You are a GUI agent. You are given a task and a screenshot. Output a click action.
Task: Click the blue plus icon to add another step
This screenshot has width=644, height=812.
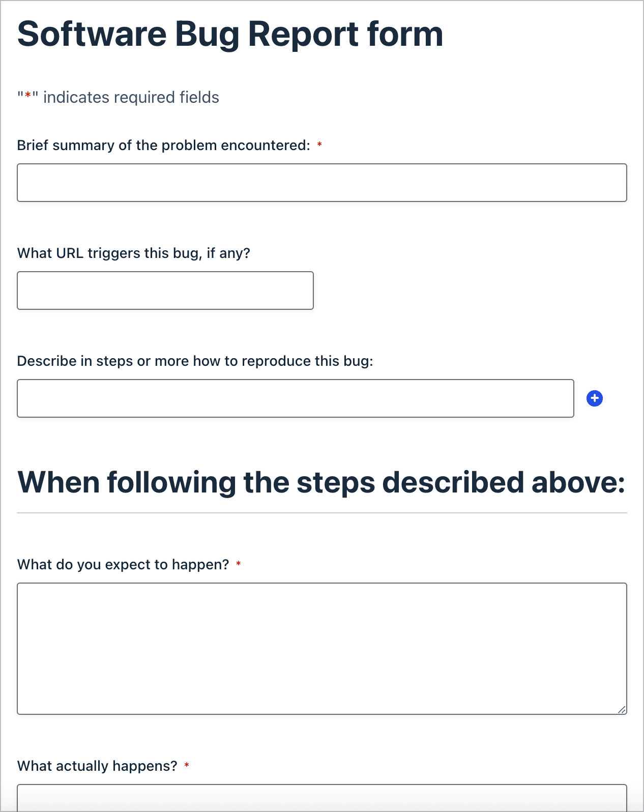(595, 398)
